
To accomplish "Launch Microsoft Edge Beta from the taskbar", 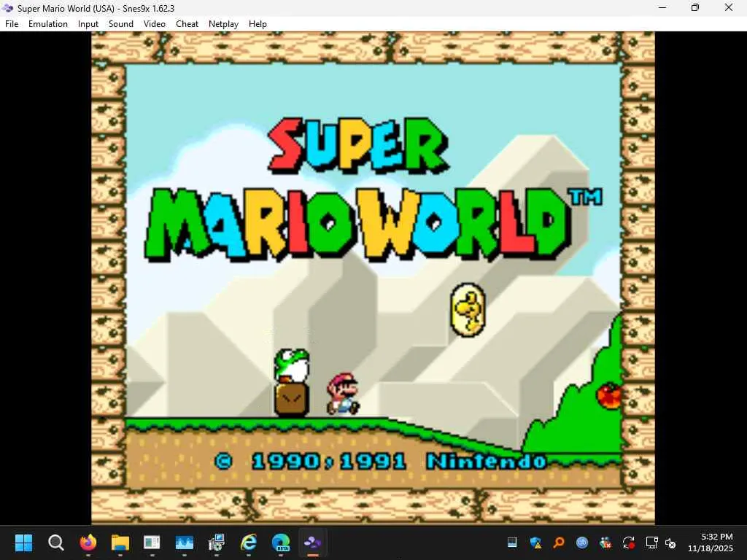I will click(x=281, y=542).
